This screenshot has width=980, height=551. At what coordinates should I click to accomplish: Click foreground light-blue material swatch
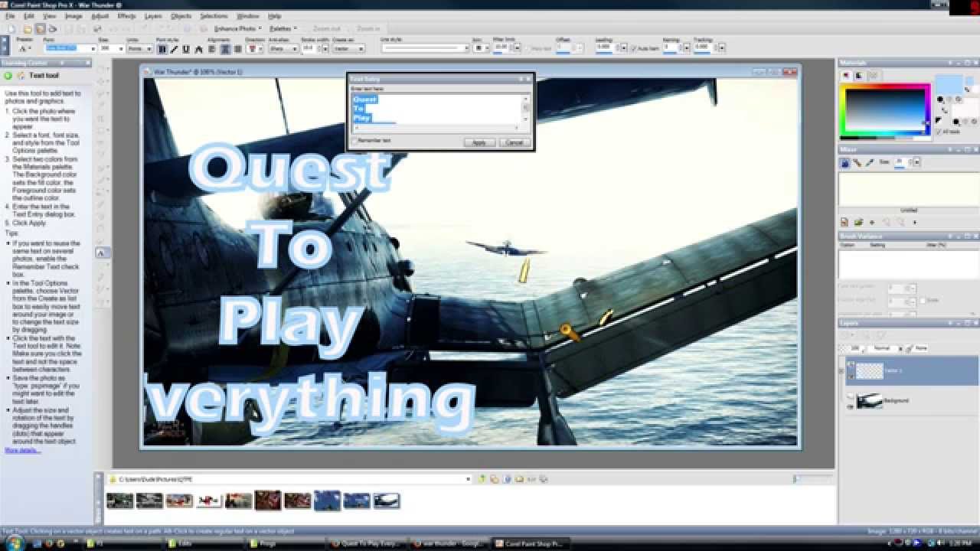tap(949, 84)
